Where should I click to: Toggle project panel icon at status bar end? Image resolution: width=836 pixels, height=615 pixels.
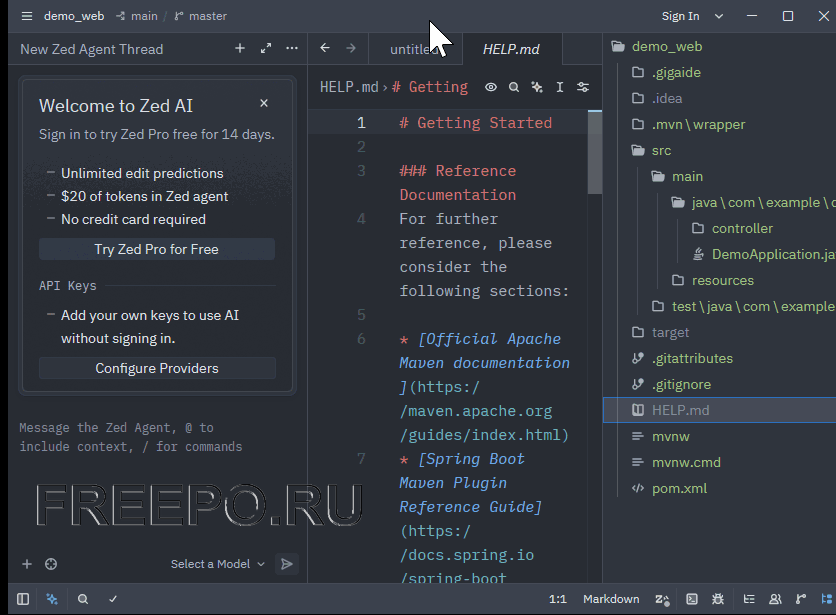826,599
